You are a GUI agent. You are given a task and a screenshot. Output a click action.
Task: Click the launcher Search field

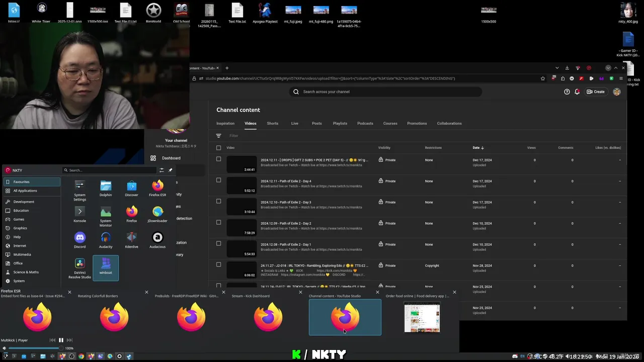pos(109,170)
